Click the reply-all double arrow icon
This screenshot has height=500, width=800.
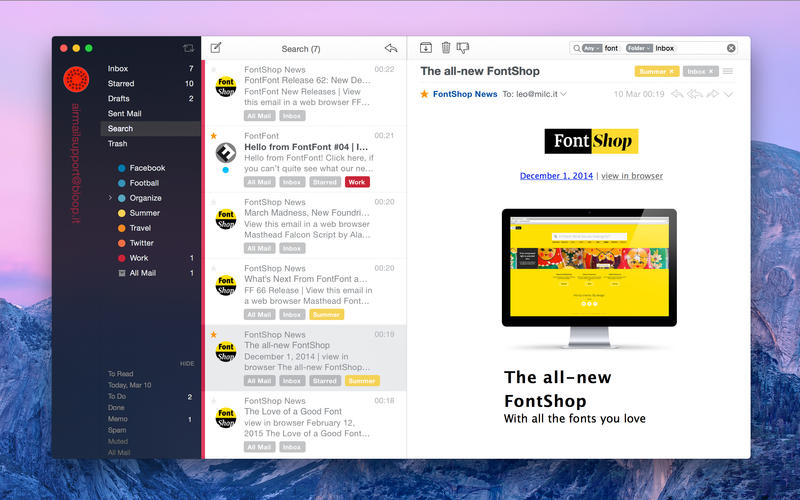694,94
